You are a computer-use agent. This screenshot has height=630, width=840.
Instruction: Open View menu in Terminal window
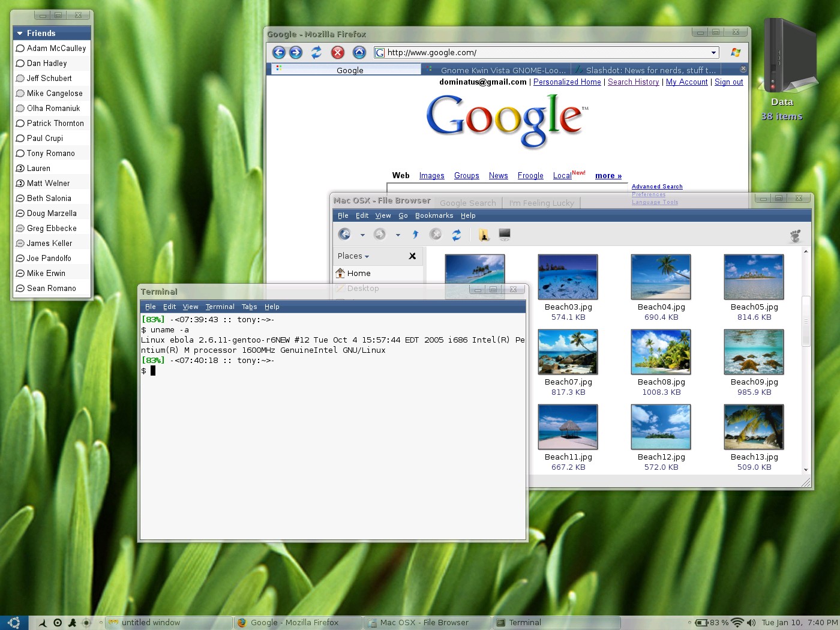[190, 307]
